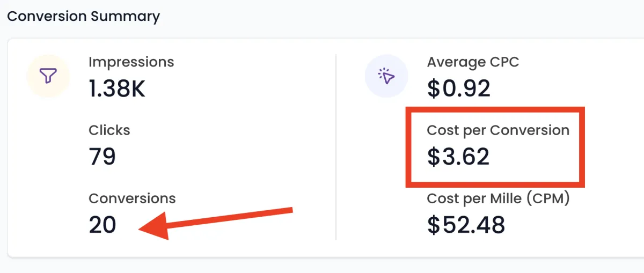Viewport: 644px width, 273px height.
Task: Select the 1.38K impressions value
Action: coord(116,88)
